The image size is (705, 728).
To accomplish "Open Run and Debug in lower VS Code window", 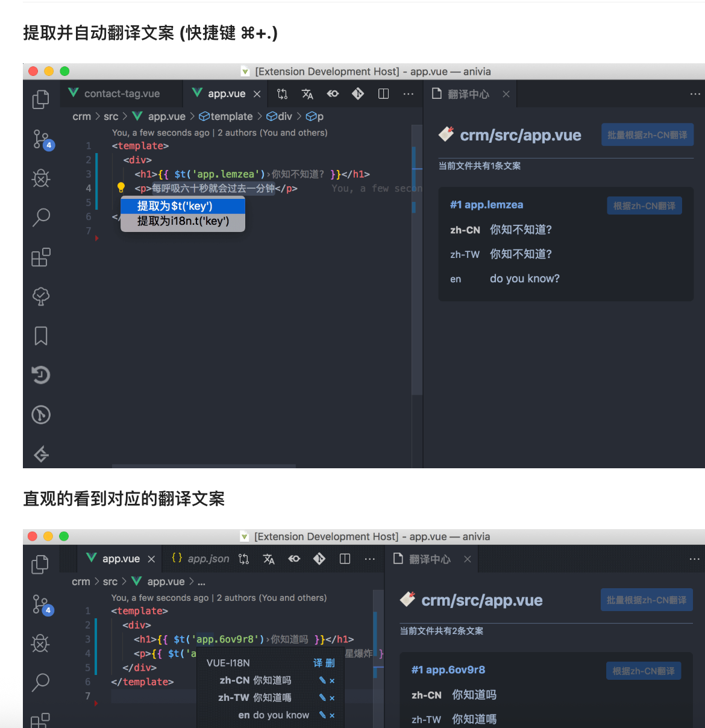I will 40,643.
